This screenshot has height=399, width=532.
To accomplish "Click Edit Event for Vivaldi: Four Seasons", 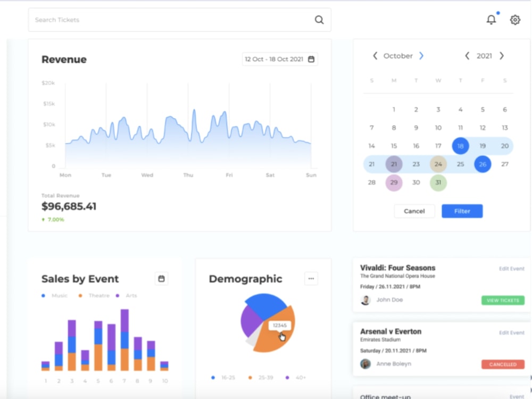I will click(x=512, y=269).
